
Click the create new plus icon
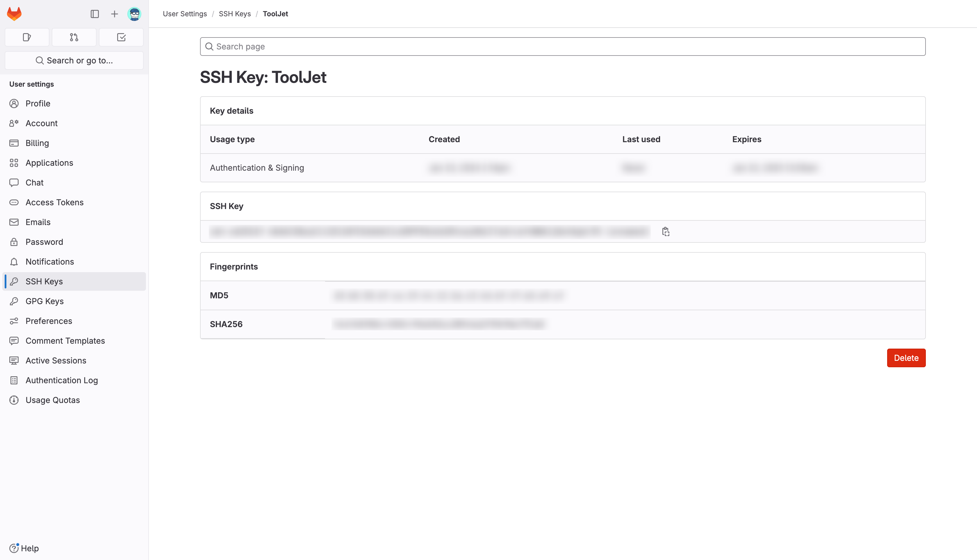tap(114, 14)
